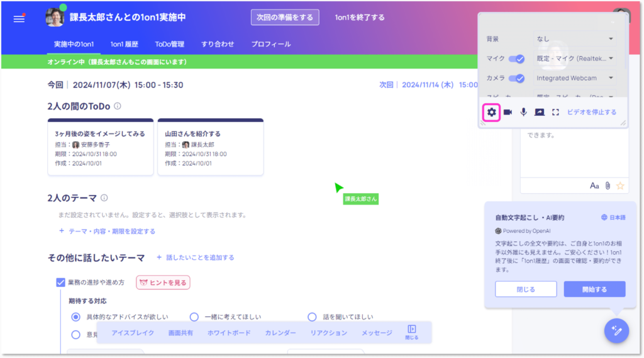Open the すり合わせ tab
The width and height of the screenshot is (644, 358).
[x=218, y=44]
